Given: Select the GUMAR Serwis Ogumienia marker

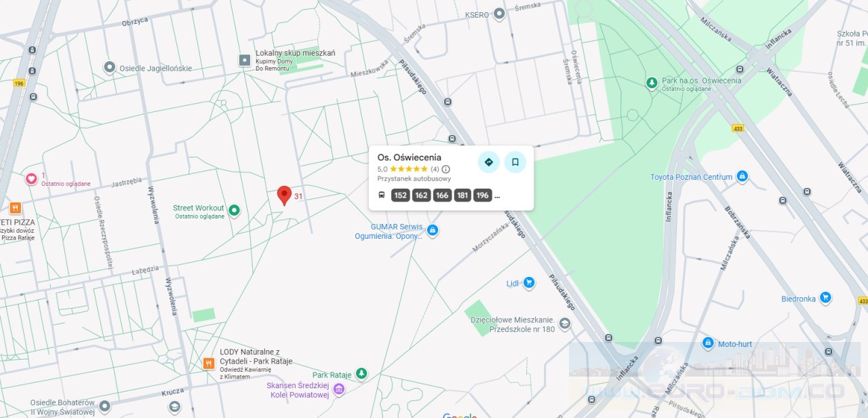Looking at the screenshot, I should 432,231.
